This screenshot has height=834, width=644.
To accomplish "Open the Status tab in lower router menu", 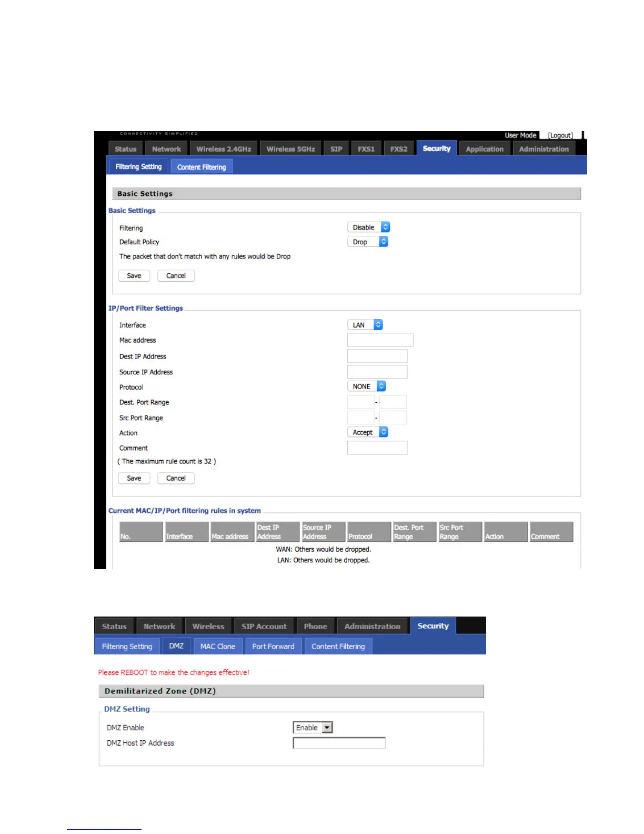I will 114,626.
